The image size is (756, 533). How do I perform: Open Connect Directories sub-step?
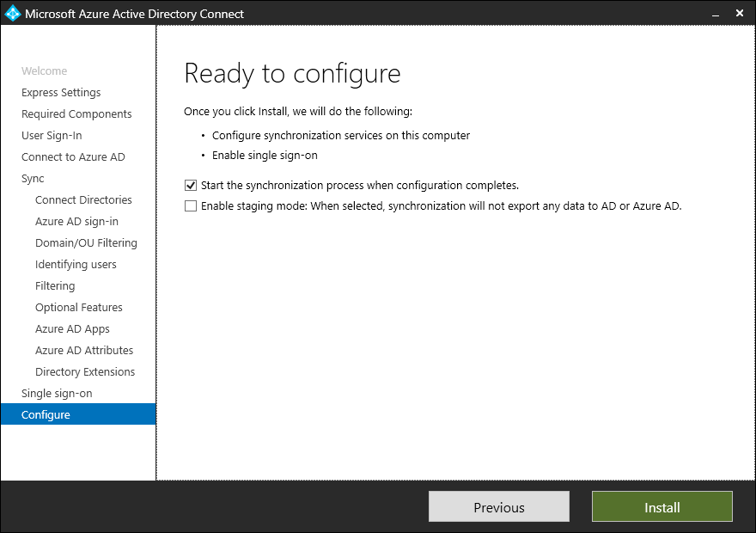coord(83,200)
